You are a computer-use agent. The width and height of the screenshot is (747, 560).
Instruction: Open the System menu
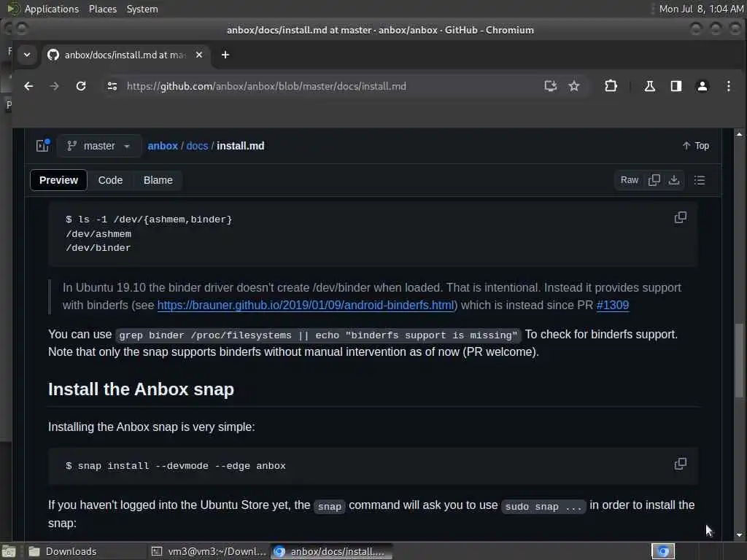[x=142, y=9]
